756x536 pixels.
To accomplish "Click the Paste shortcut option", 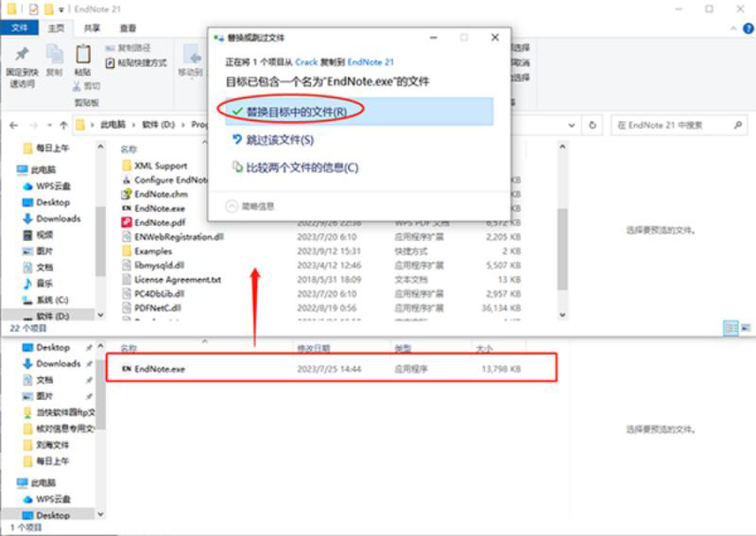I will coord(136,62).
